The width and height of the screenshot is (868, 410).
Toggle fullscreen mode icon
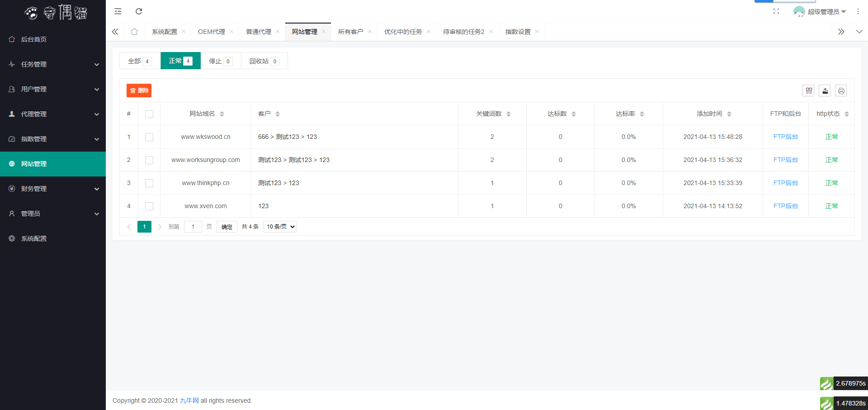pos(776,11)
